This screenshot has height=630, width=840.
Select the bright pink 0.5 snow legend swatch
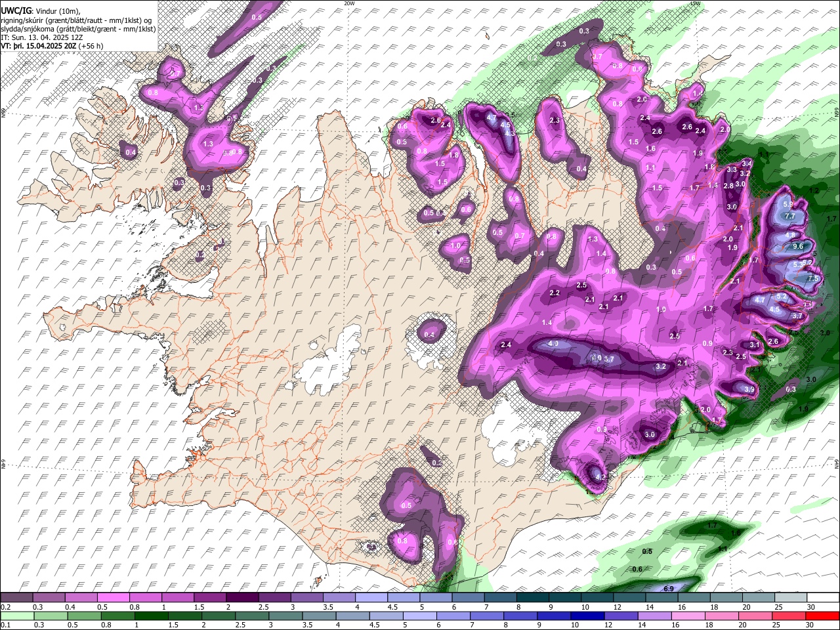click(113, 598)
